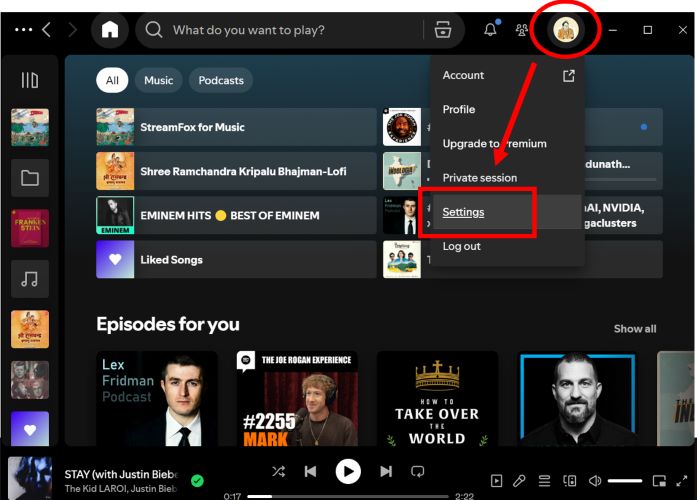Adjust the volume slider
The height and width of the screenshot is (500, 697).
pos(625,480)
